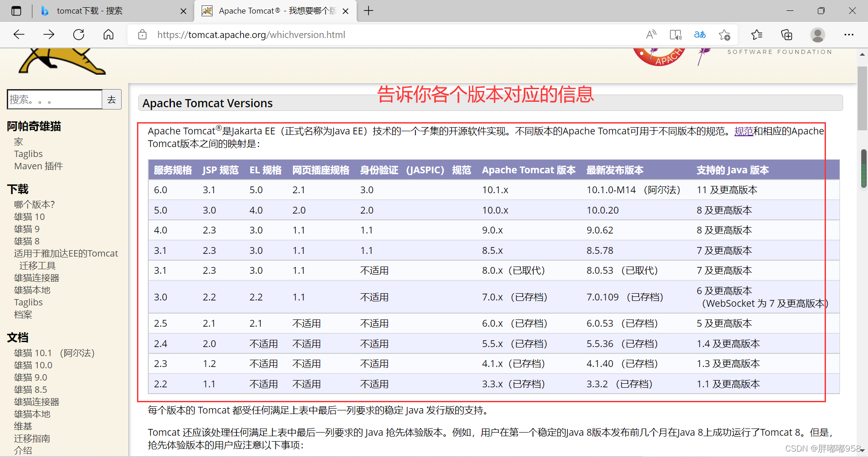Viewport: 868px width, 457px height.
Task: Add this page to favorites star icon
Action: pos(724,34)
